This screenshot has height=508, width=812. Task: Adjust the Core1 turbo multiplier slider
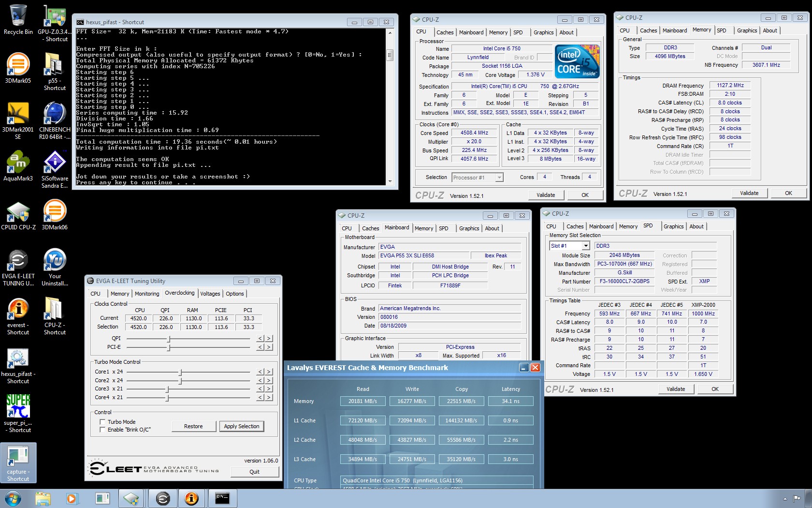coord(180,372)
